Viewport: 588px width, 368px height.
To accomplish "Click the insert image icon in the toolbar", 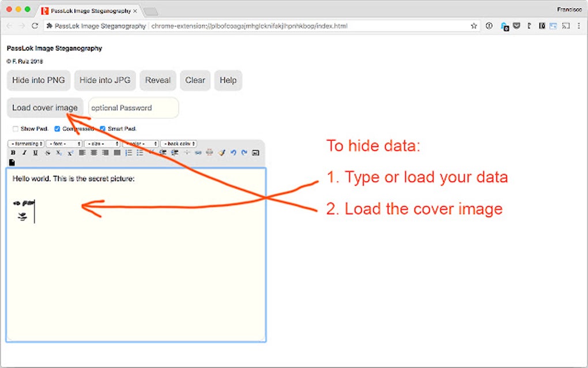I will click(255, 152).
